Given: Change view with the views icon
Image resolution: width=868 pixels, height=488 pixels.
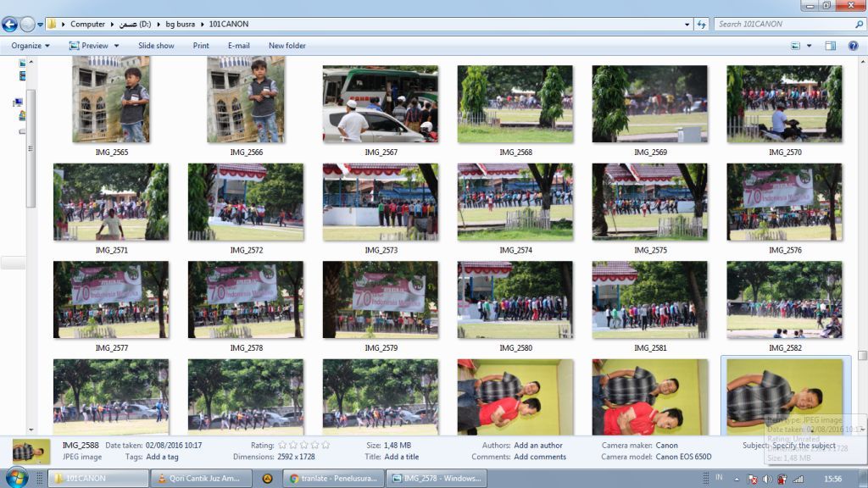Looking at the screenshot, I should (x=795, y=46).
